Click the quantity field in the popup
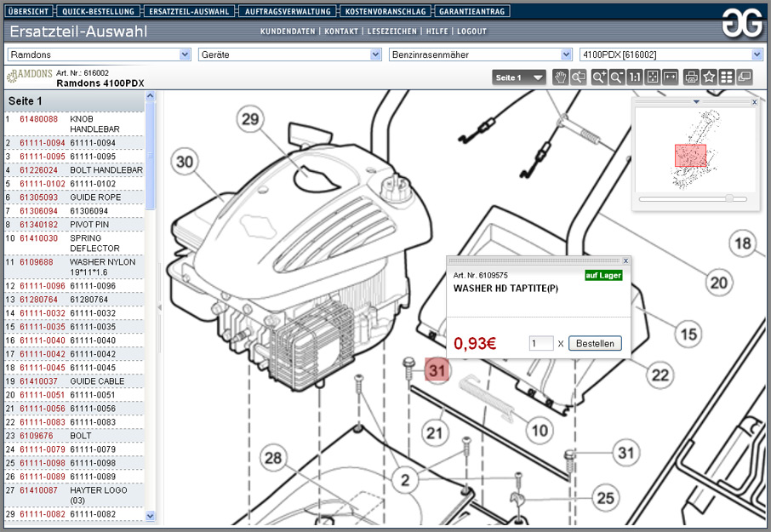The image size is (771, 532). pos(541,344)
